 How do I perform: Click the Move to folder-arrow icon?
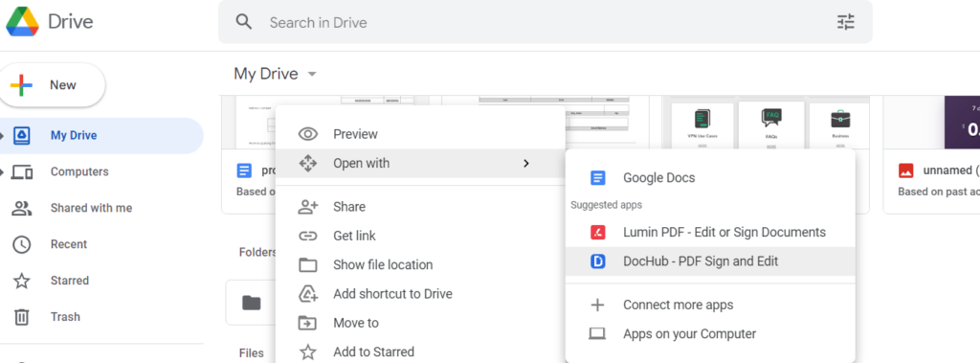(307, 323)
